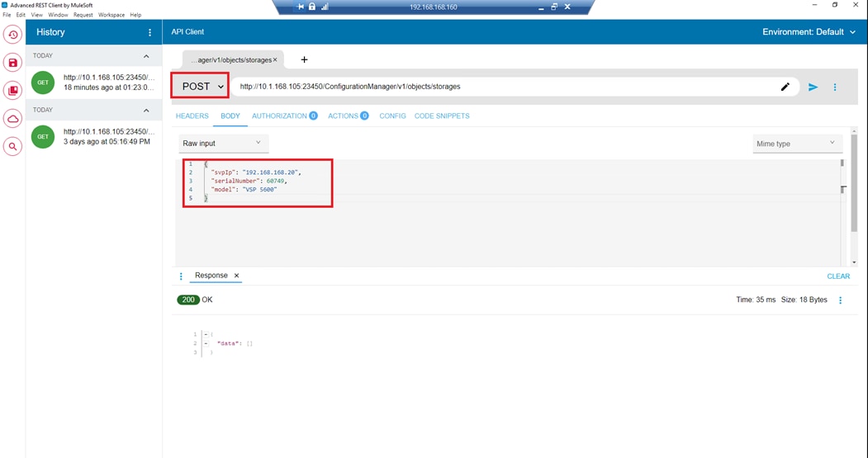Viewport: 868px width, 458px height.
Task: Click GET badge of 18 minutes ago entry
Action: [x=43, y=83]
